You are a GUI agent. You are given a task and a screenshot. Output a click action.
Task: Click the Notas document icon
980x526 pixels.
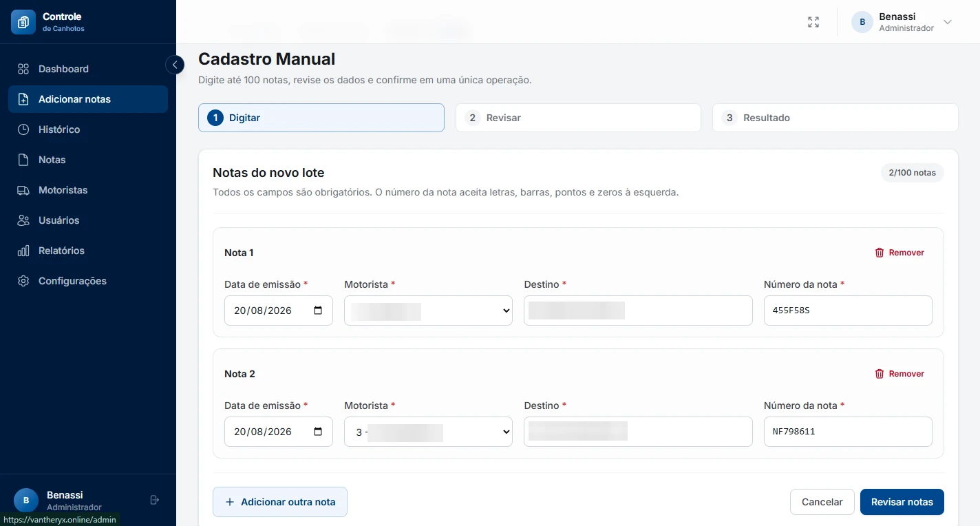(x=23, y=160)
